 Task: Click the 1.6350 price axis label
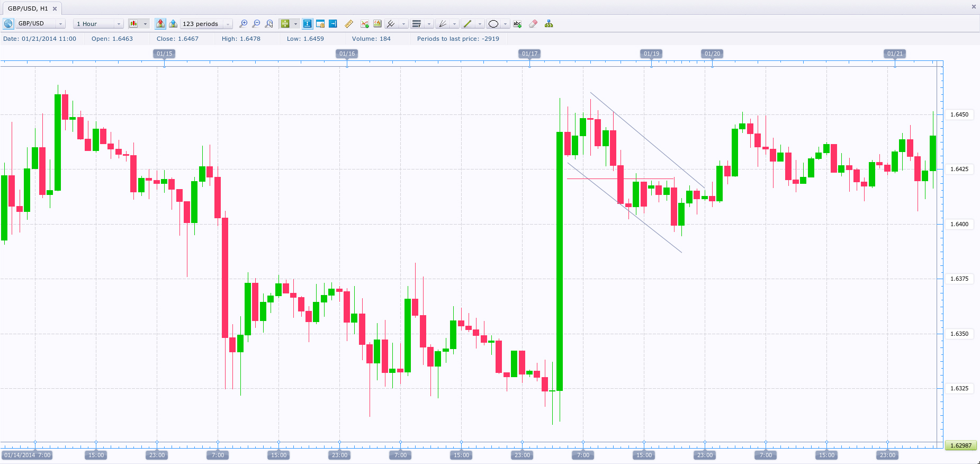click(959, 334)
